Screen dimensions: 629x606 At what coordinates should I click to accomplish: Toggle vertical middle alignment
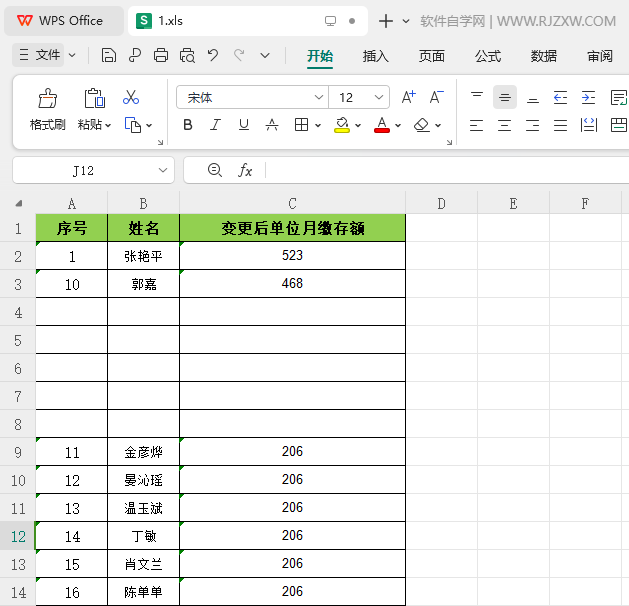[x=505, y=97]
